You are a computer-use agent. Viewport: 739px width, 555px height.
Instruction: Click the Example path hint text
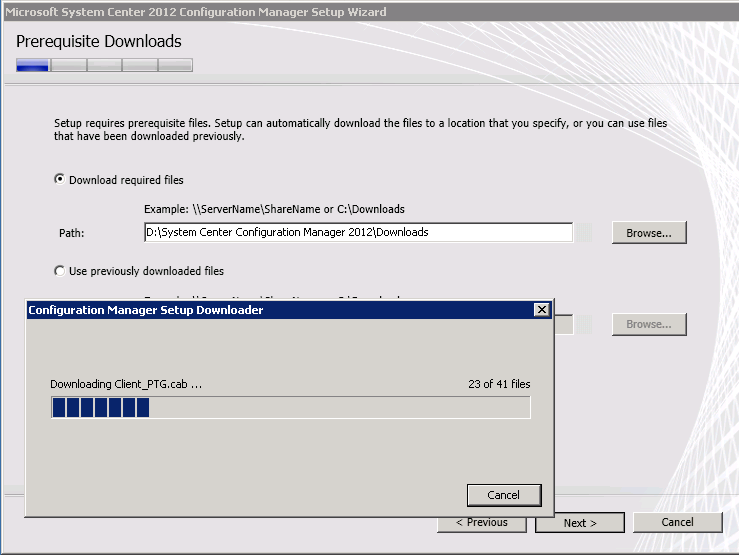tap(274, 209)
